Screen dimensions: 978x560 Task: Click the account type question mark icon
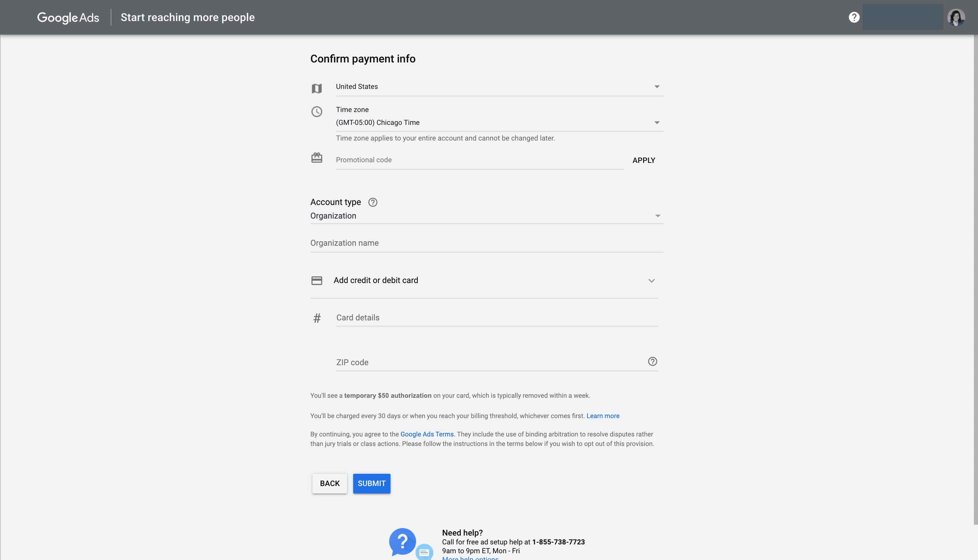point(373,202)
